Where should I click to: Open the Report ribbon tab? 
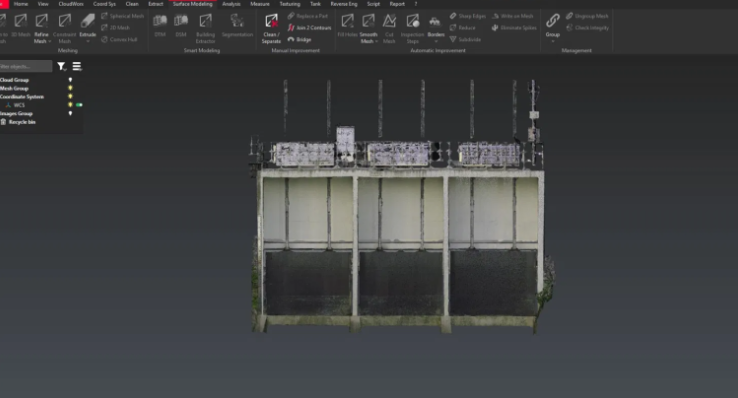[x=397, y=4]
